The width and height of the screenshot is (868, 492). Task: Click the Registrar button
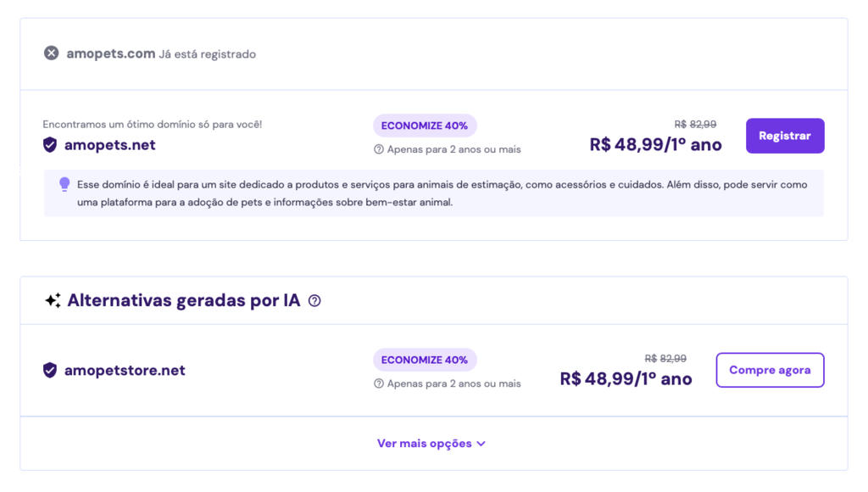coord(784,136)
